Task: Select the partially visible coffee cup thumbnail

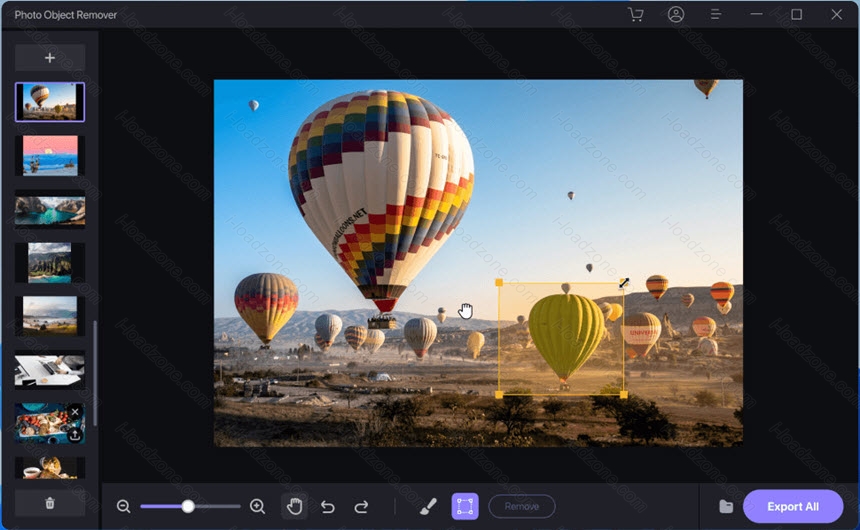Action: coord(50,467)
